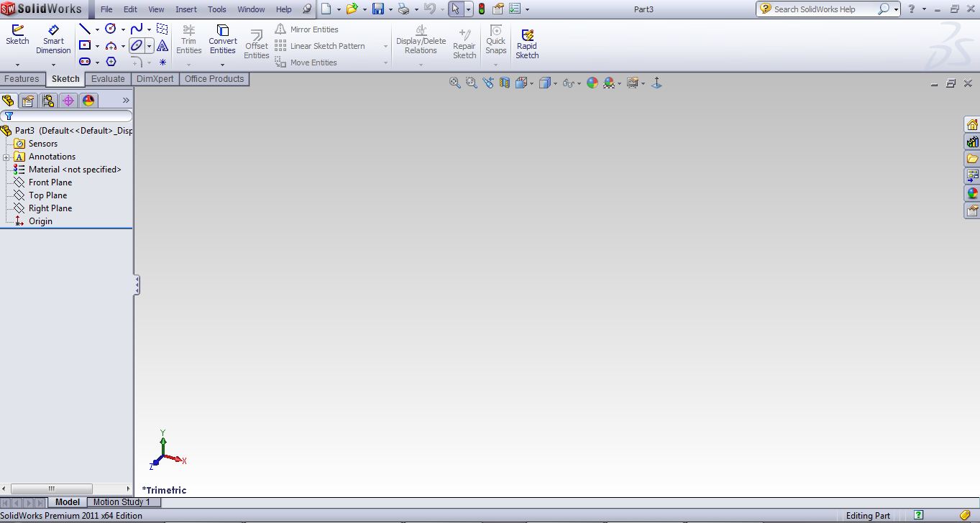Pick the Straight Slot tool
980x523 pixels.
[x=85, y=63]
